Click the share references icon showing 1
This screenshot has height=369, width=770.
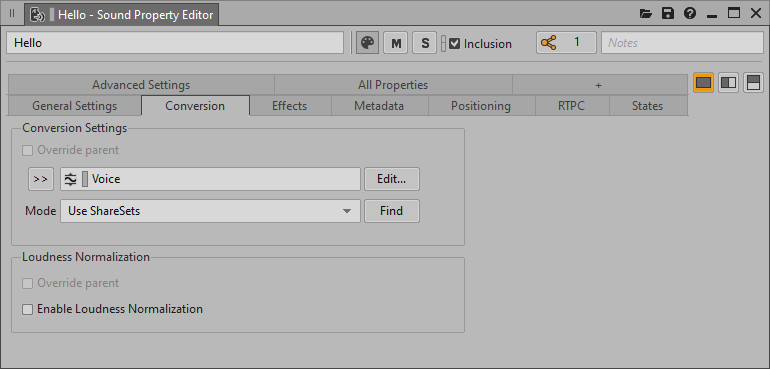566,43
